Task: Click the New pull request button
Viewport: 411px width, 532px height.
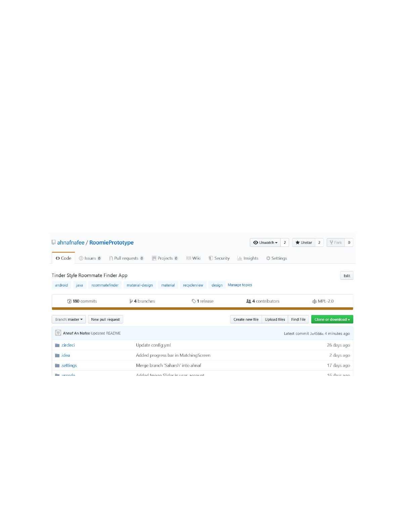Action: pyautogui.click(x=105, y=319)
